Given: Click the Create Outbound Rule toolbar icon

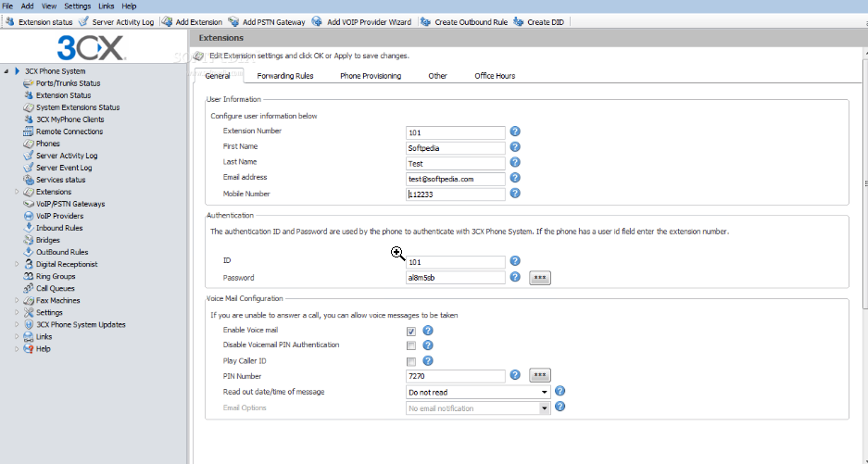Looking at the screenshot, I should [425, 21].
